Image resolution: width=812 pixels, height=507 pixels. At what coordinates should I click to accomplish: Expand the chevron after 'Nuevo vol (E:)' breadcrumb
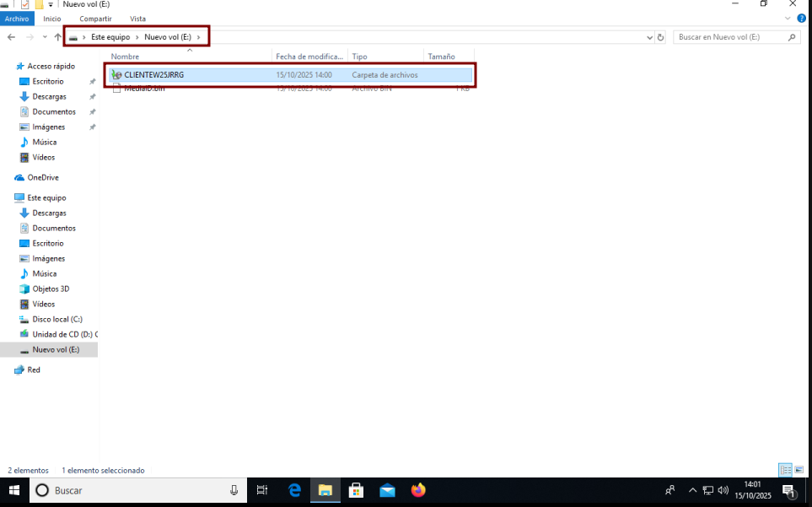click(198, 37)
